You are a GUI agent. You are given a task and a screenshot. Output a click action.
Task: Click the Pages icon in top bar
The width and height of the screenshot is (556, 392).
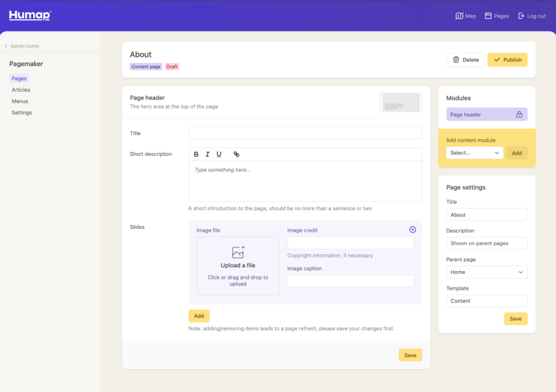tap(488, 16)
